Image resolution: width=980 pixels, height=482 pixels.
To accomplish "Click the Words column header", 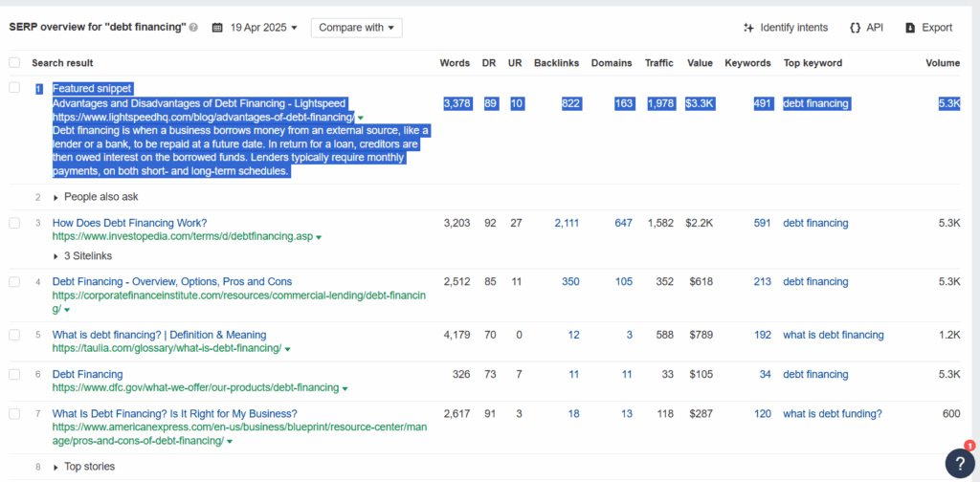I will [x=455, y=63].
